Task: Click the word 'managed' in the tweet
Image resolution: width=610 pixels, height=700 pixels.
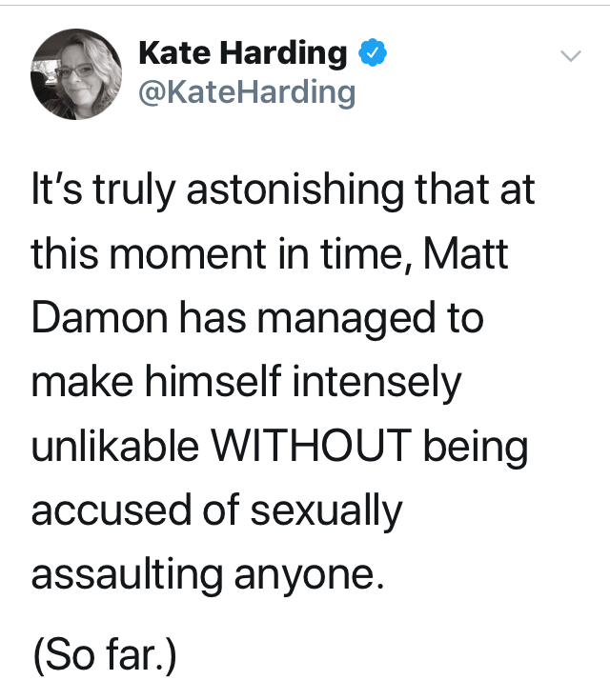Action: pyautogui.click(x=346, y=320)
